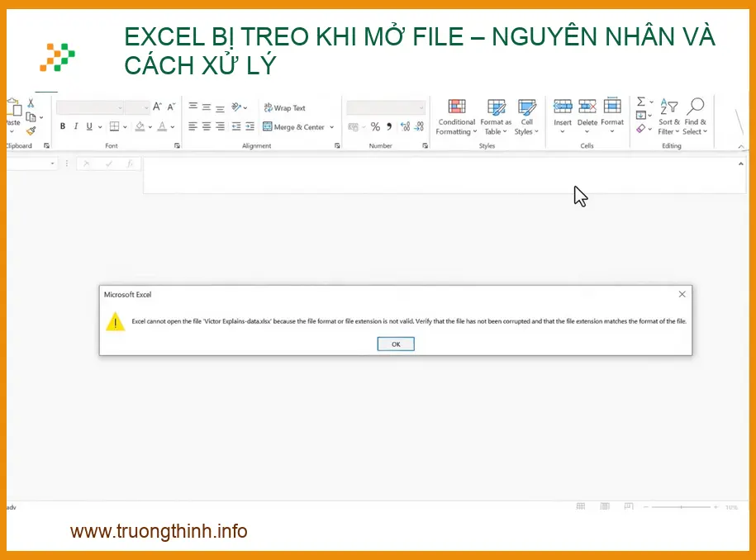The height and width of the screenshot is (560, 756).
Task: Click the Insert cells button
Action: click(562, 116)
